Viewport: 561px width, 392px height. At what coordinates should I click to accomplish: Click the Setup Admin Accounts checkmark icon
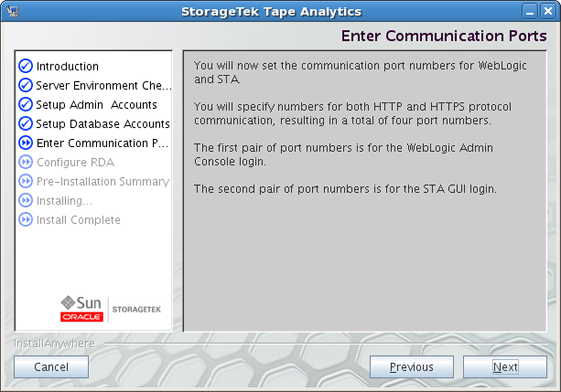tap(26, 104)
